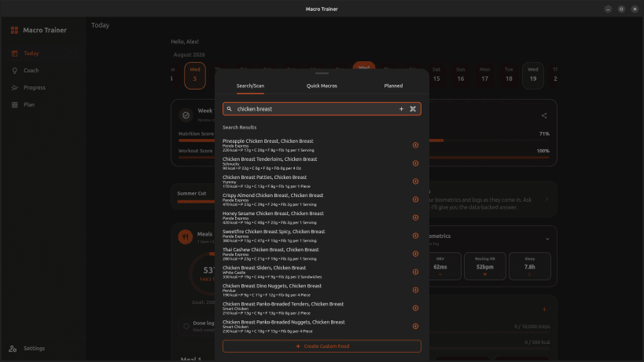The image size is (644, 362).
Task: Select Wed 19 in date strip
Action: 532,75
